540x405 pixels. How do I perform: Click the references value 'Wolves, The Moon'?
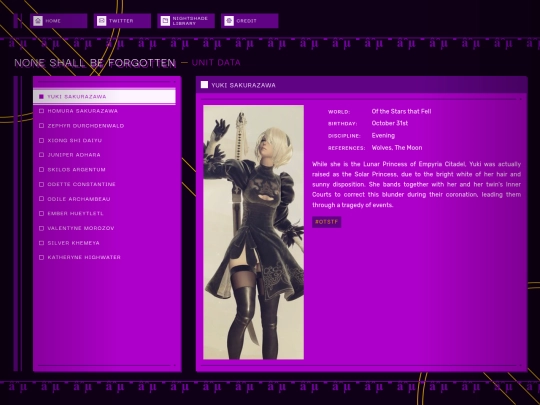click(397, 148)
